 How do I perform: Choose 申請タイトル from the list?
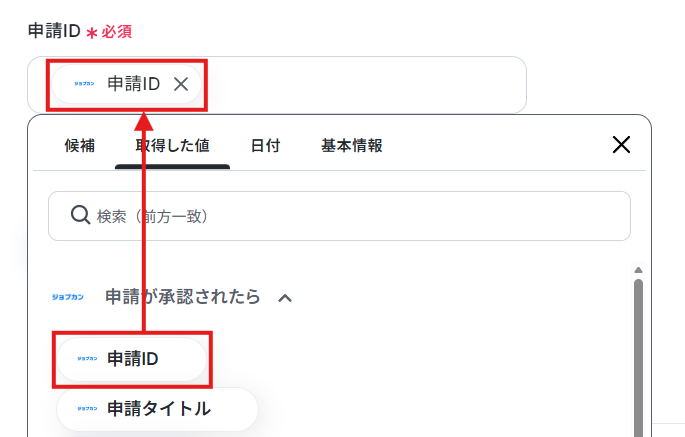point(157,409)
